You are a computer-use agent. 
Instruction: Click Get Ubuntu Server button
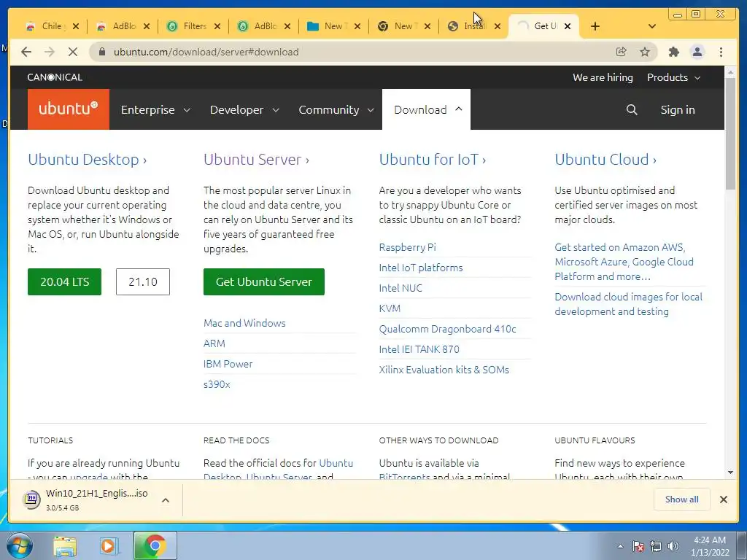click(264, 282)
